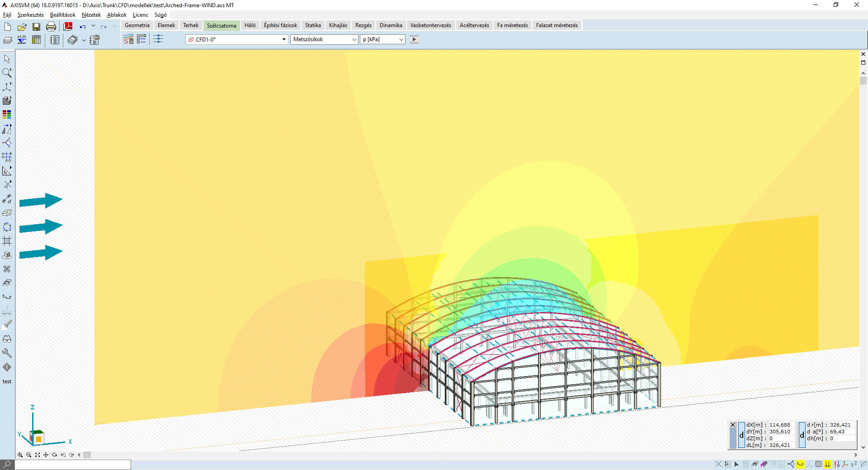Open the Metszősíkok display mode dropdown
This screenshot has width=868, height=470.
click(354, 39)
